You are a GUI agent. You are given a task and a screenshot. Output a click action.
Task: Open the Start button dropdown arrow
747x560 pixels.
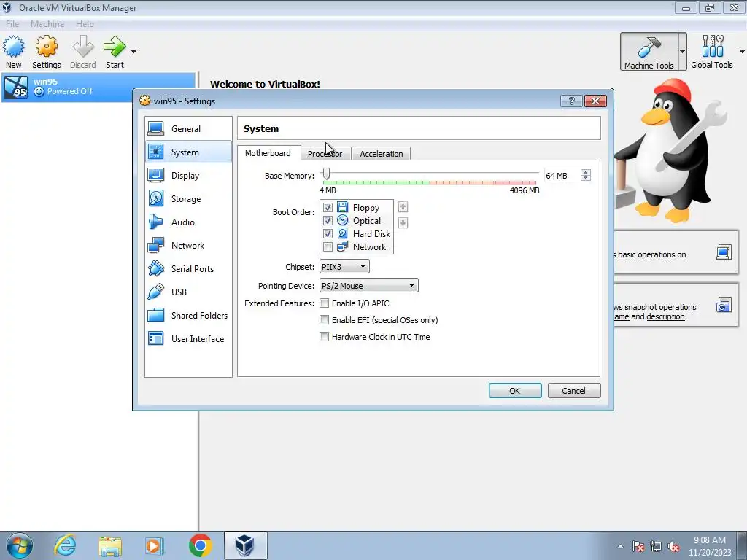pos(134,52)
